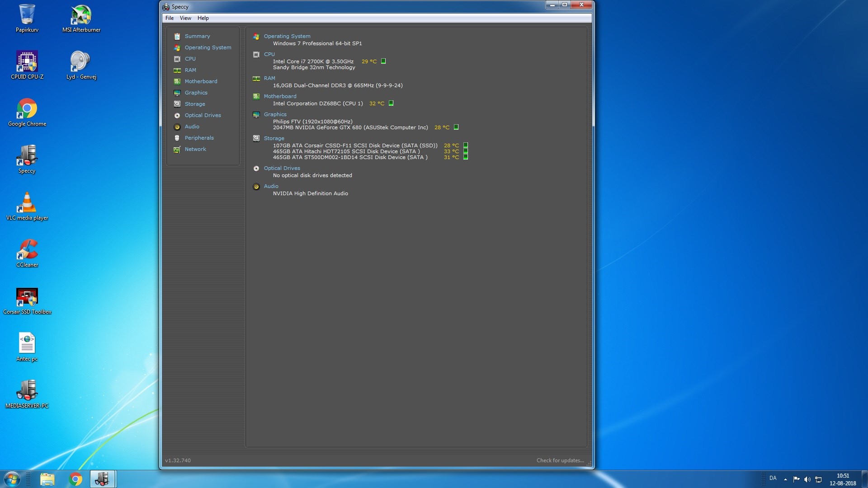Click the Optical Drives icon in summary panel

pyautogui.click(x=256, y=169)
